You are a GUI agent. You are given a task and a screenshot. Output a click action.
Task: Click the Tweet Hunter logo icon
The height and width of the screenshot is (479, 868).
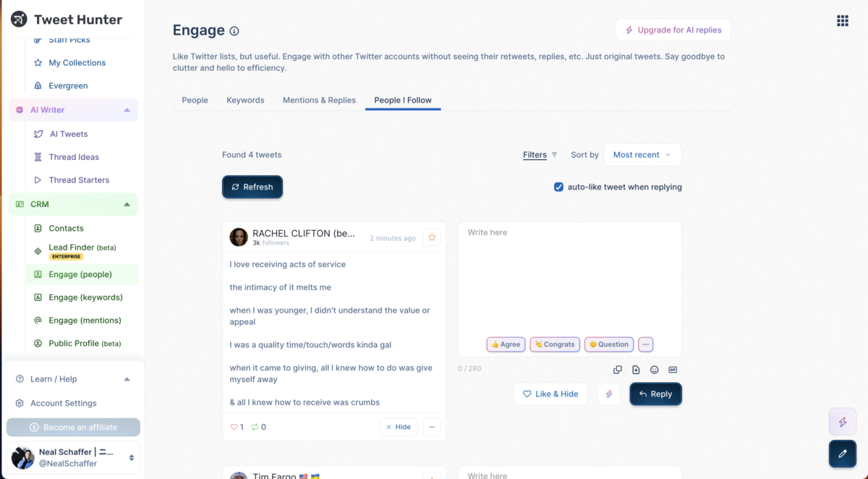(19, 19)
